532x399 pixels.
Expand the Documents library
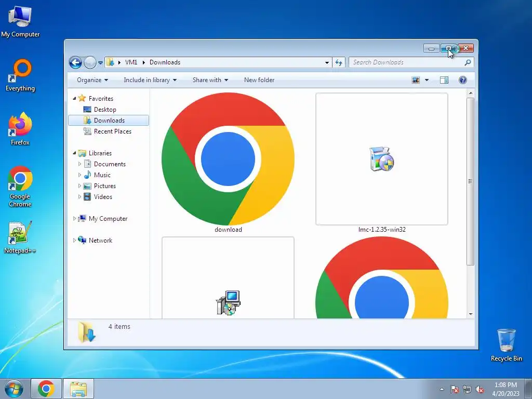coord(79,164)
